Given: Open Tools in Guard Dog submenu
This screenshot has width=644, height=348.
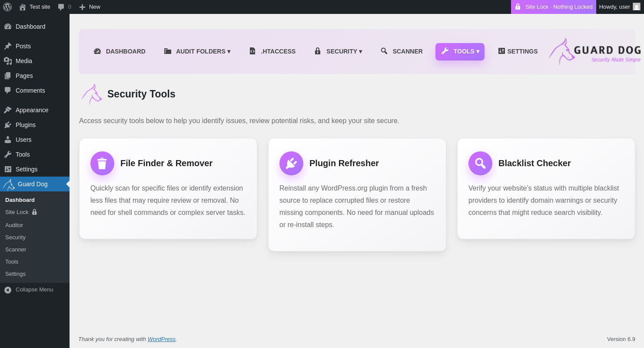Looking at the screenshot, I should [35, 262].
